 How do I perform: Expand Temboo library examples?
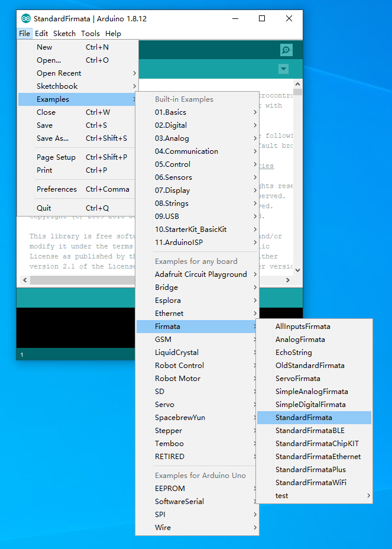point(197,444)
